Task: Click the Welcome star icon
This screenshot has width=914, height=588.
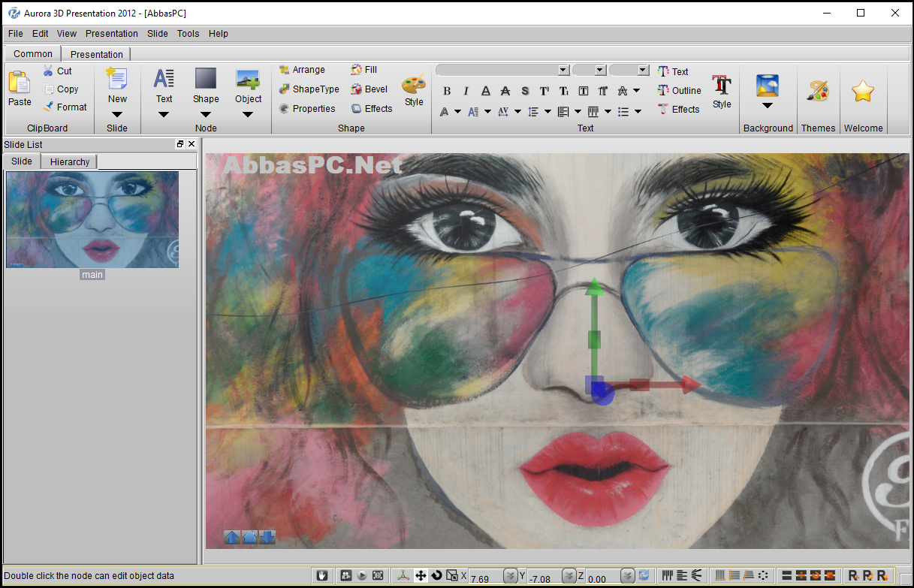Action: tap(863, 91)
